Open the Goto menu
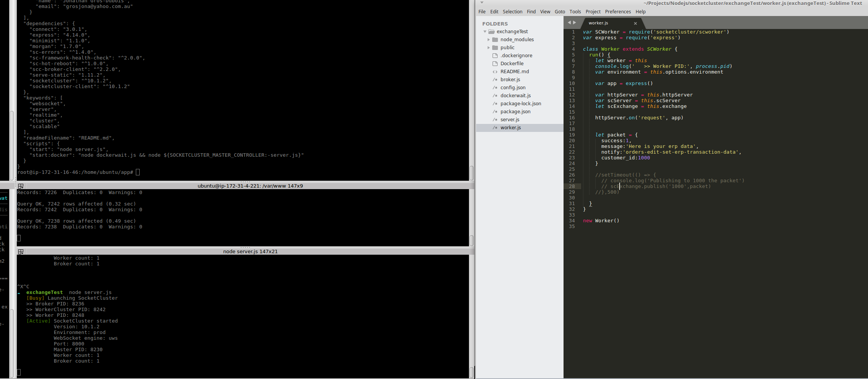 (x=560, y=11)
